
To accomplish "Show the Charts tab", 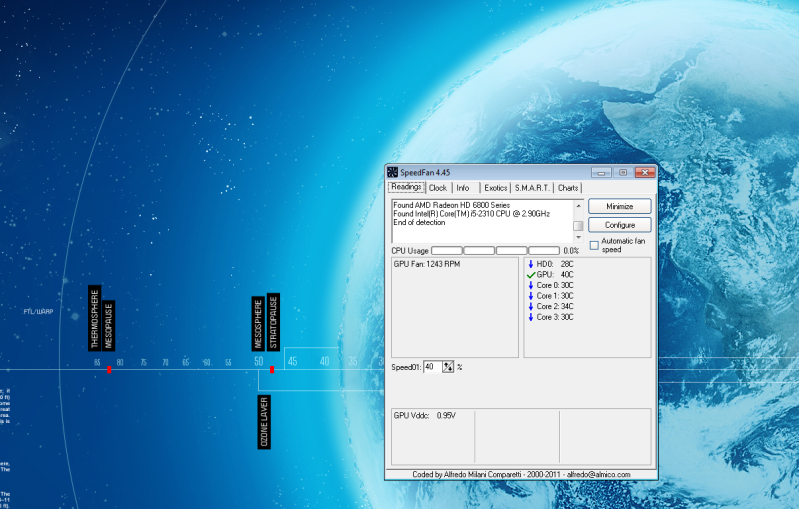I will [x=568, y=188].
